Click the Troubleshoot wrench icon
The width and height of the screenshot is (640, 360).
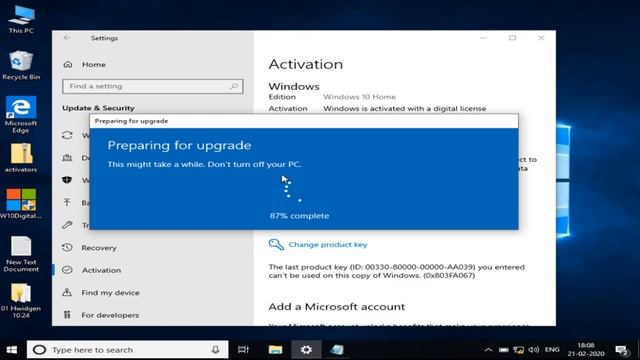pos(67,225)
